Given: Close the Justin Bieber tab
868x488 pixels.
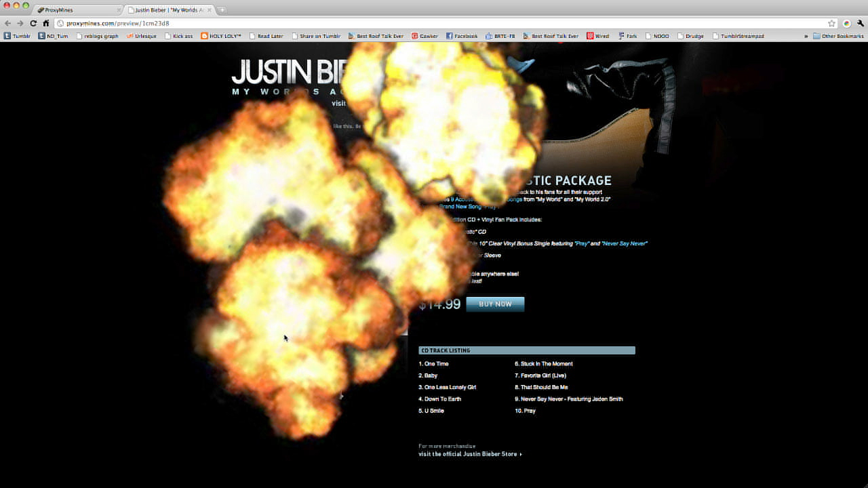Looking at the screenshot, I should tap(209, 10).
